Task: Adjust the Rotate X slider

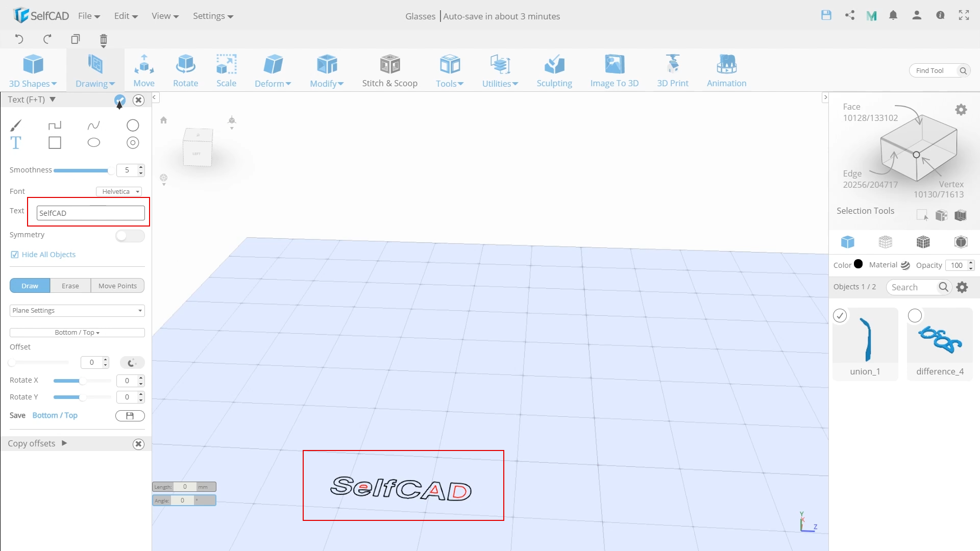Action: 82,381
